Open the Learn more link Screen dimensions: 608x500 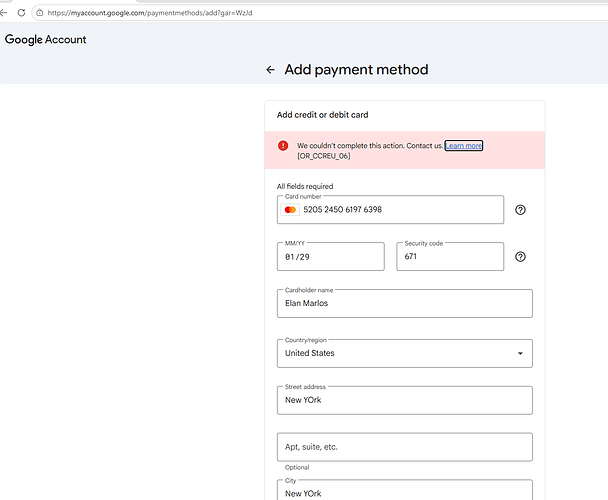coord(463,146)
